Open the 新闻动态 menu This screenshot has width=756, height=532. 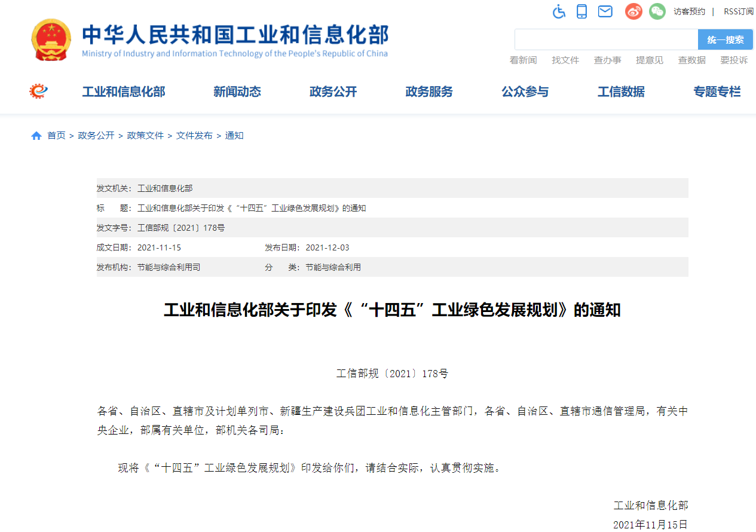[237, 91]
